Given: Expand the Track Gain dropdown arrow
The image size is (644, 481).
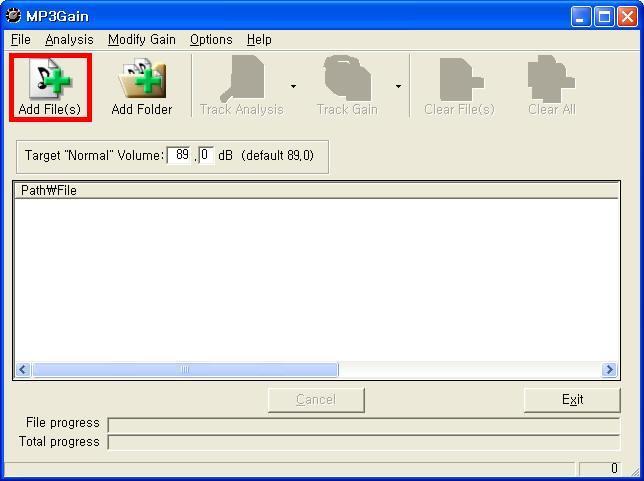Looking at the screenshot, I should 398,86.
